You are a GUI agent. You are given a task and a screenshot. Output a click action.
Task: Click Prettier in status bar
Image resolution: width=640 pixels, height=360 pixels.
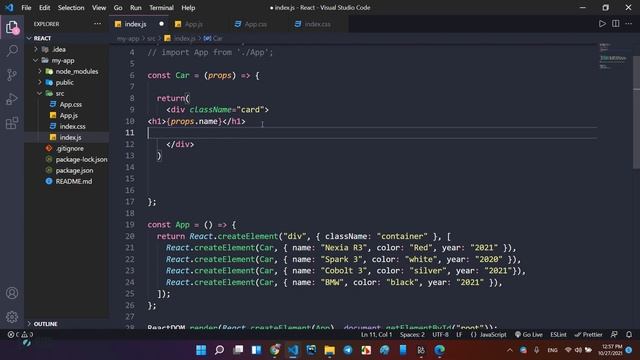pyautogui.click(x=588, y=335)
